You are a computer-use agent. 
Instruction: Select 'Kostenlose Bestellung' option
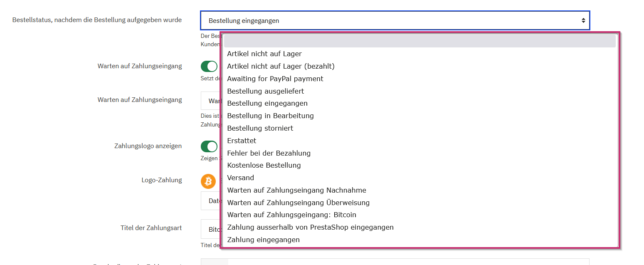(264, 165)
